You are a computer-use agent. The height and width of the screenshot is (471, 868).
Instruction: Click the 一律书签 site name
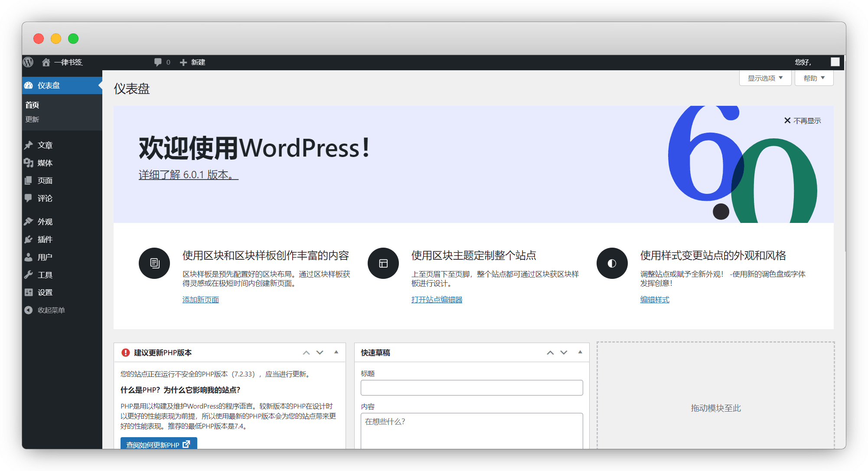[x=69, y=62]
